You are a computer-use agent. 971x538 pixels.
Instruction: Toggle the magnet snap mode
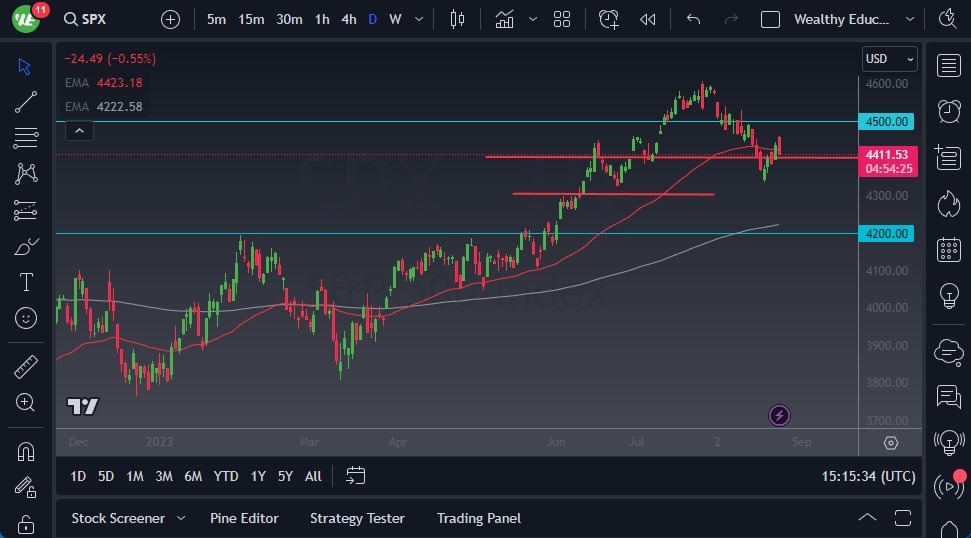pyautogui.click(x=26, y=451)
